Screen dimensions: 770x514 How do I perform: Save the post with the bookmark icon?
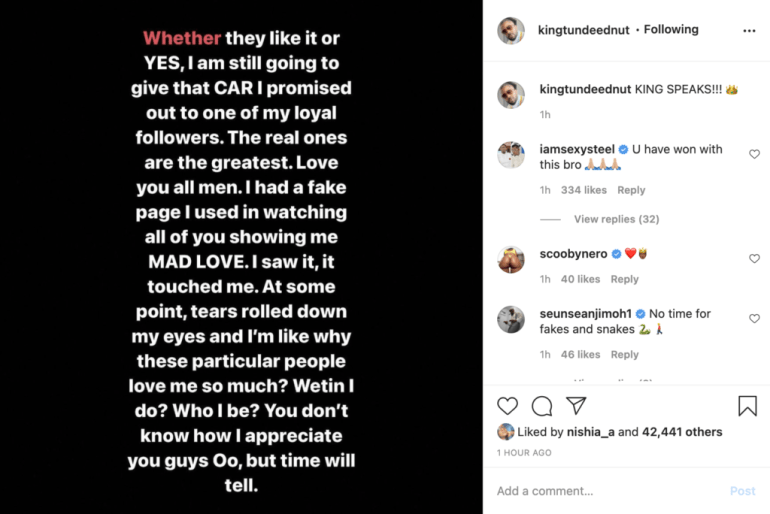747,406
